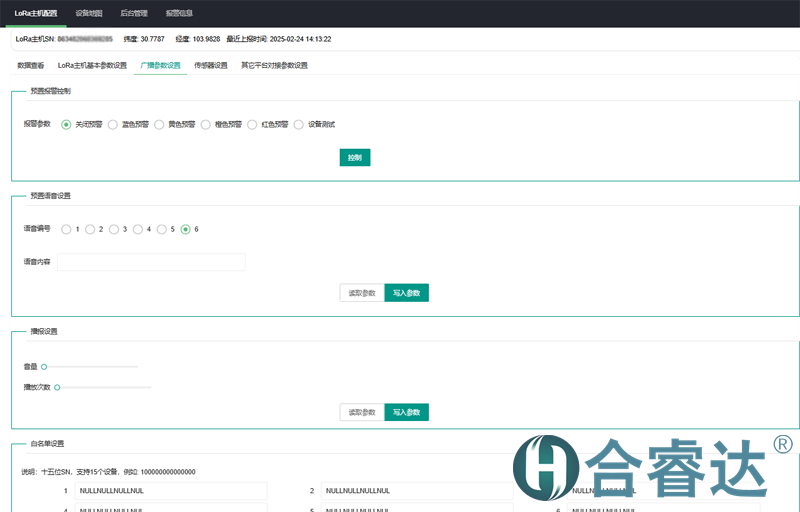Viewport: 800px width, 512px height.
Task: Switch to the 后台管理 navigation tab
Action: [134, 13]
